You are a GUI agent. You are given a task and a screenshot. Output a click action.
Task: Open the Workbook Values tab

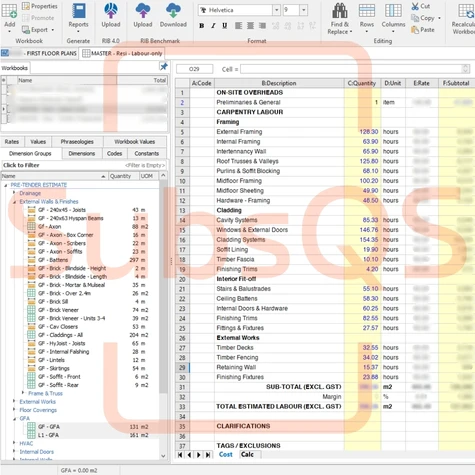point(135,142)
